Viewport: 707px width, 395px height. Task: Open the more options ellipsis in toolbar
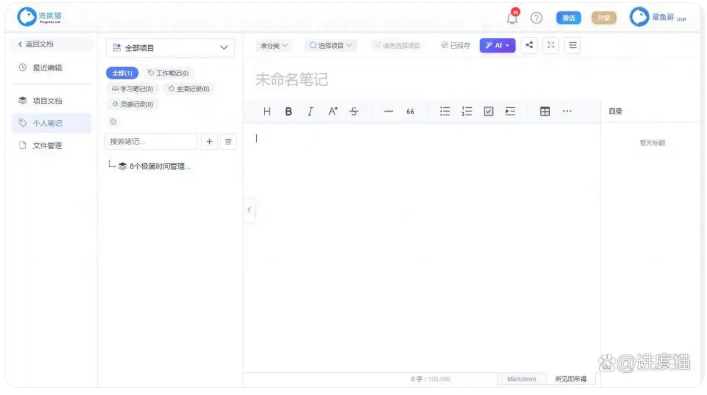tap(567, 111)
